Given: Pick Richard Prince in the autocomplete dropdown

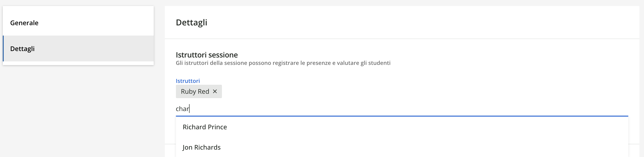Looking at the screenshot, I should click(x=205, y=127).
